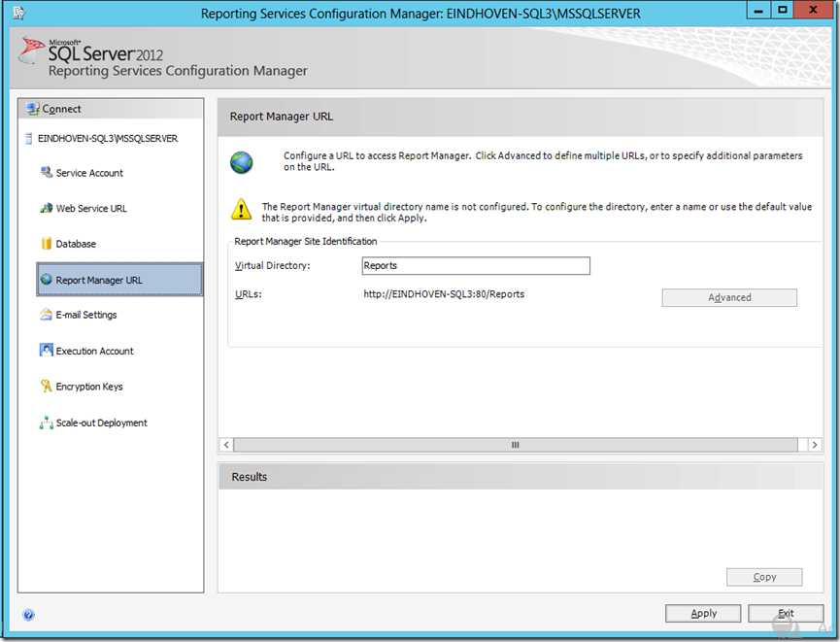Click the Scale-out Deployment icon
Screen dimensions: 840x642
tap(46, 422)
